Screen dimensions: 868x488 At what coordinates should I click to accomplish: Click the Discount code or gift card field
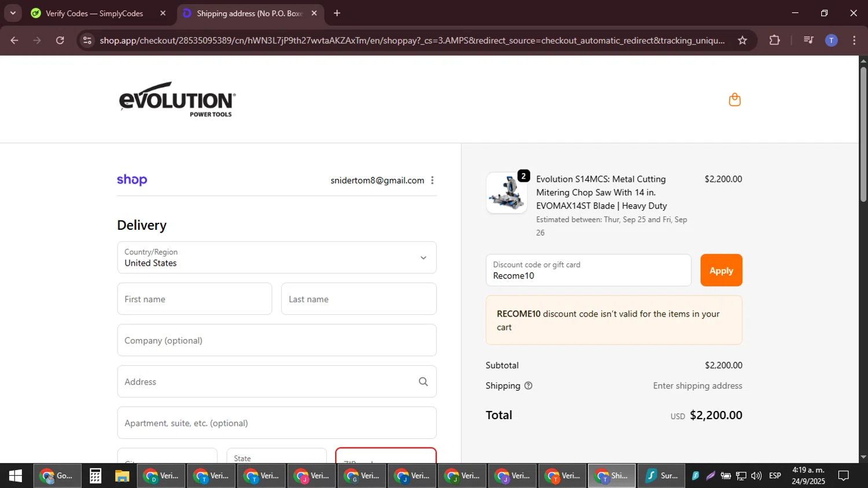pyautogui.click(x=589, y=270)
